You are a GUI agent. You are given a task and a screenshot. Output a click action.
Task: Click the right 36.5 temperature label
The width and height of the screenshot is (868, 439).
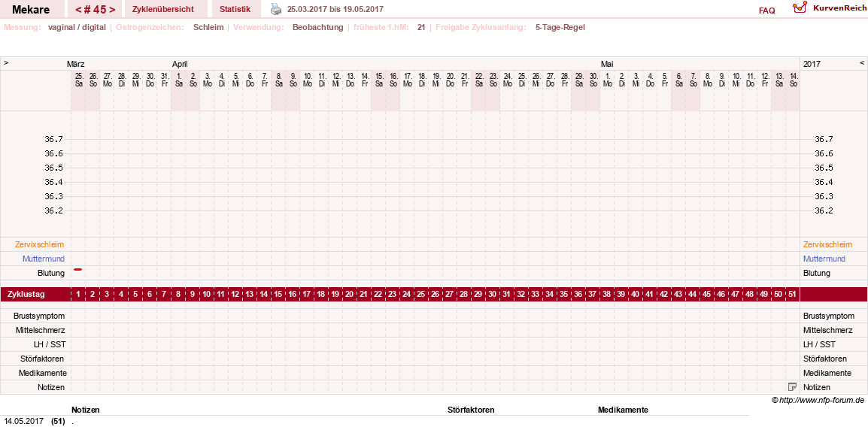[824, 168]
